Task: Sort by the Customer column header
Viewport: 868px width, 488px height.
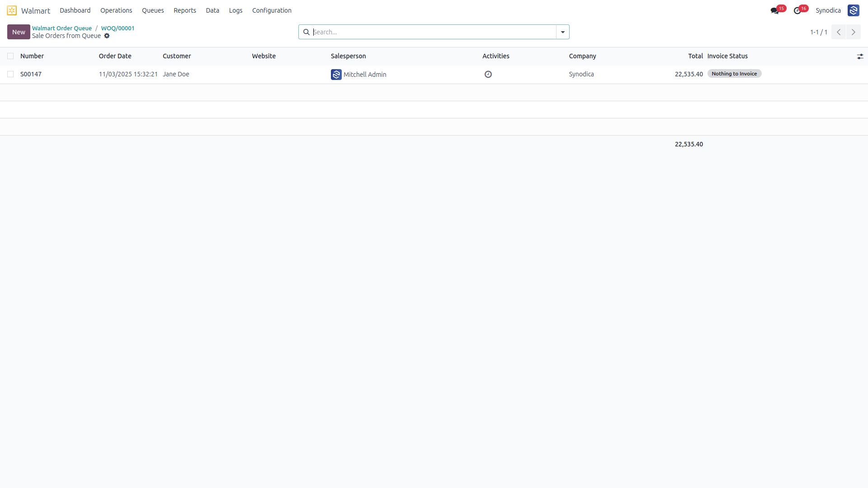Action: (x=177, y=56)
